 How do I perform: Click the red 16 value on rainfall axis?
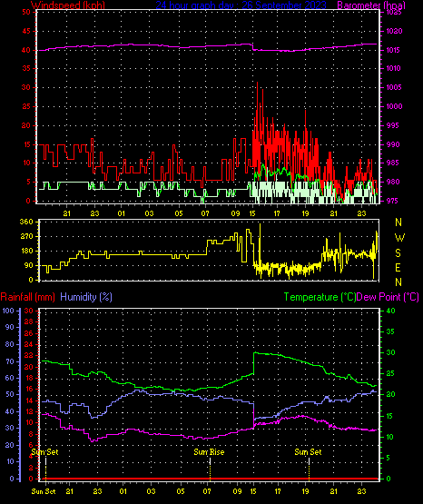click(x=29, y=390)
